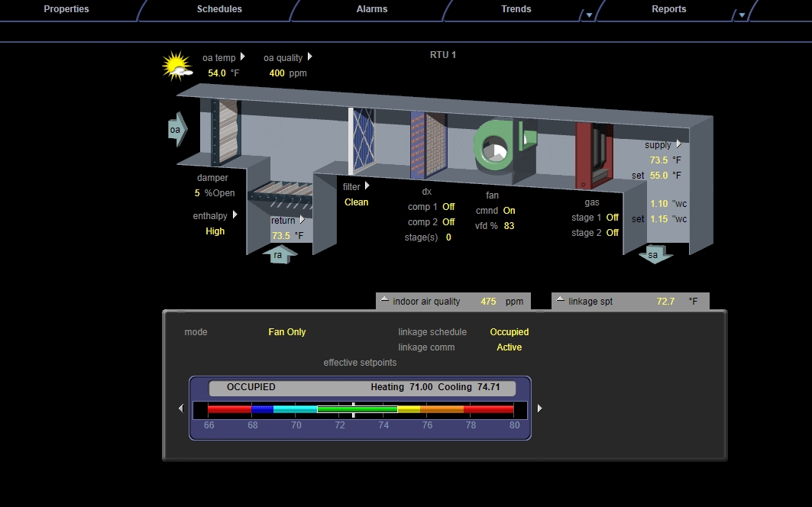Open the Alarms tab

coord(372,9)
